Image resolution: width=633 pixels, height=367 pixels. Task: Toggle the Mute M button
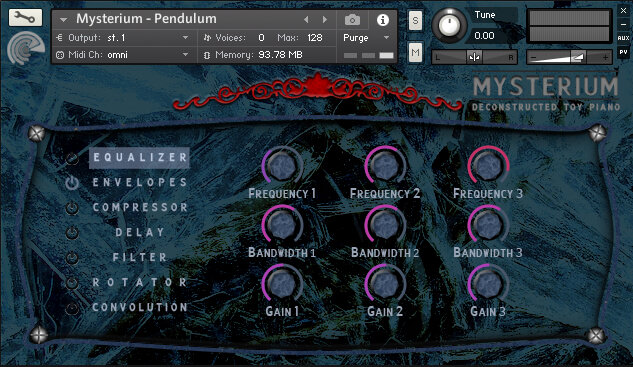pos(415,52)
